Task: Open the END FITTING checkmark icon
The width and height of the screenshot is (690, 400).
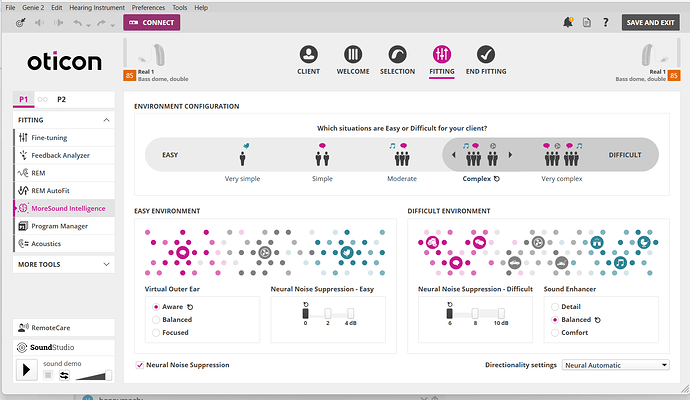Action: click(x=486, y=55)
